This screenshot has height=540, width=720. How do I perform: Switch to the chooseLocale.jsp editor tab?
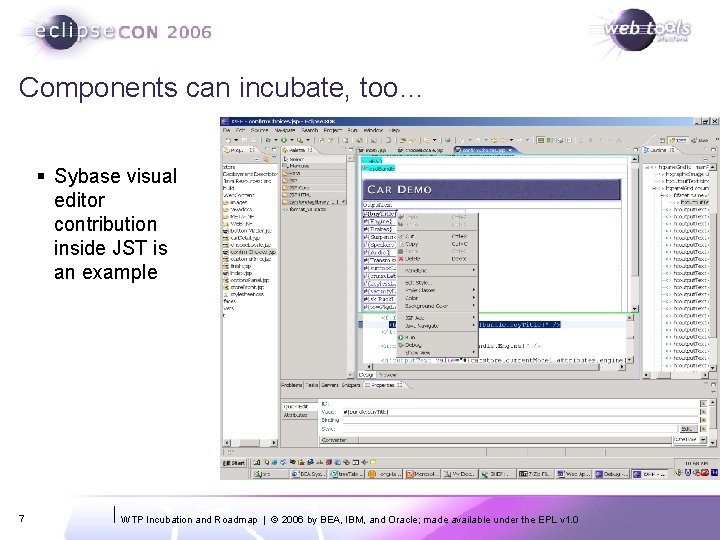(x=421, y=150)
